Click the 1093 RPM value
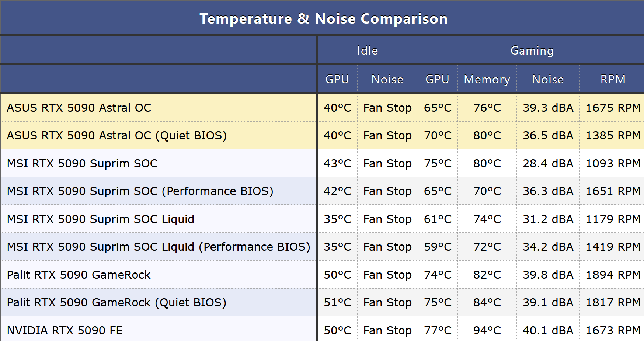 (613, 163)
